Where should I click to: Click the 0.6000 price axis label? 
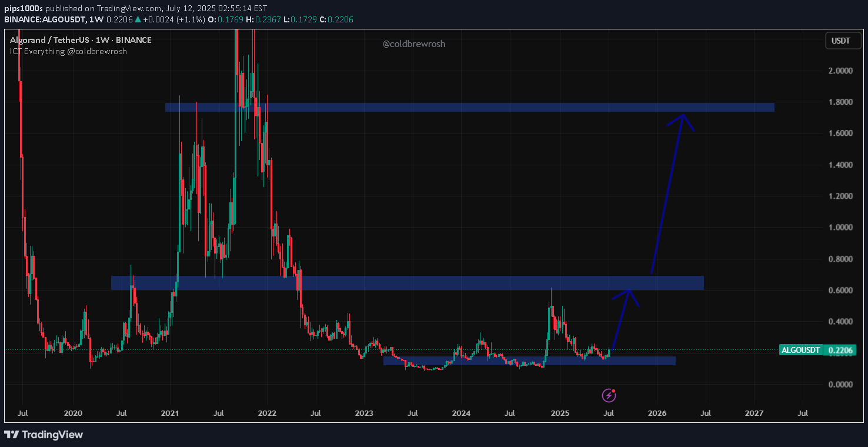[x=840, y=291]
